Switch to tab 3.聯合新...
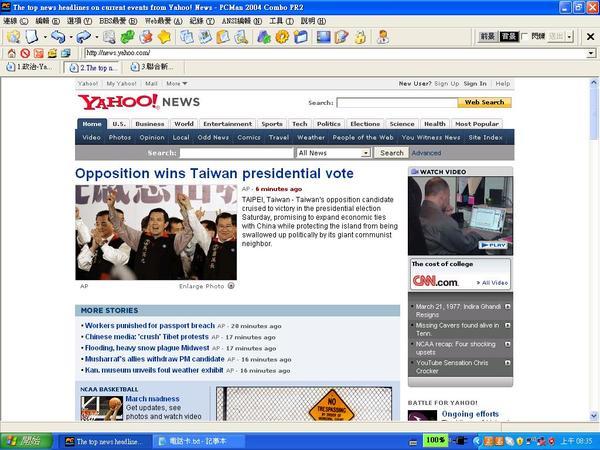The height and width of the screenshot is (450, 600). [153, 67]
